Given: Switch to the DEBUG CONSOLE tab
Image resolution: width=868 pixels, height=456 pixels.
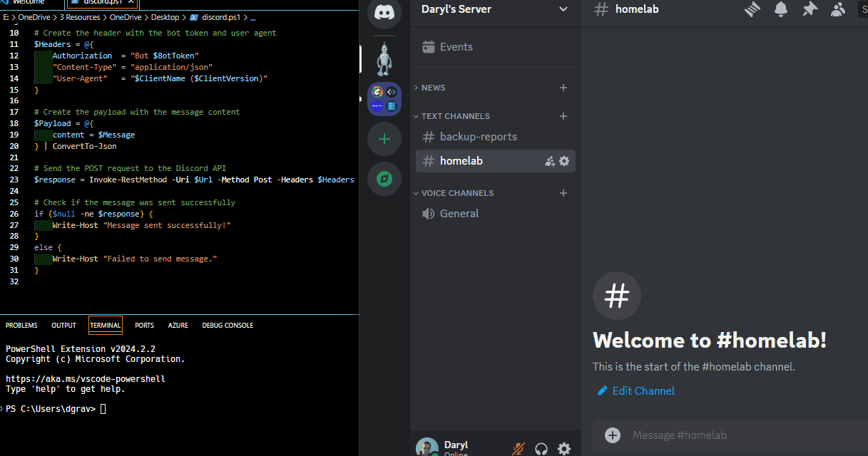Looking at the screenshot, I should [228, 326].
